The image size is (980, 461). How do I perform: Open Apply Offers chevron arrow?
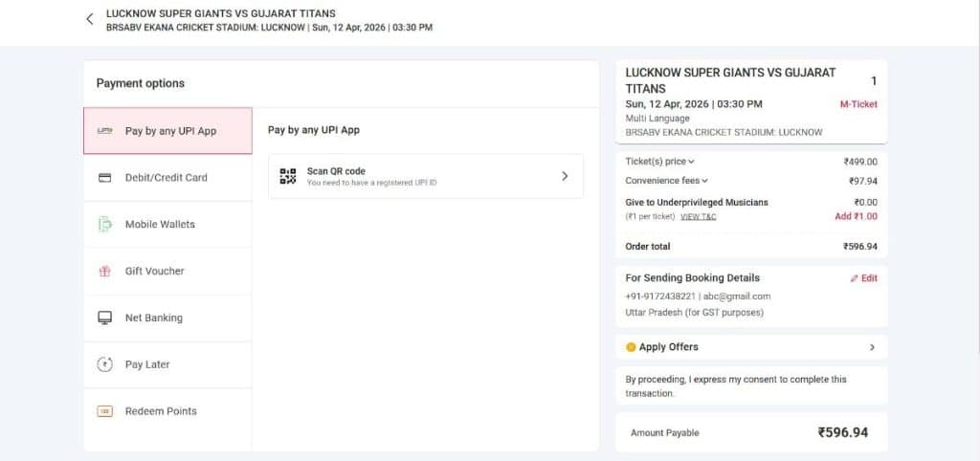[871, 347]
